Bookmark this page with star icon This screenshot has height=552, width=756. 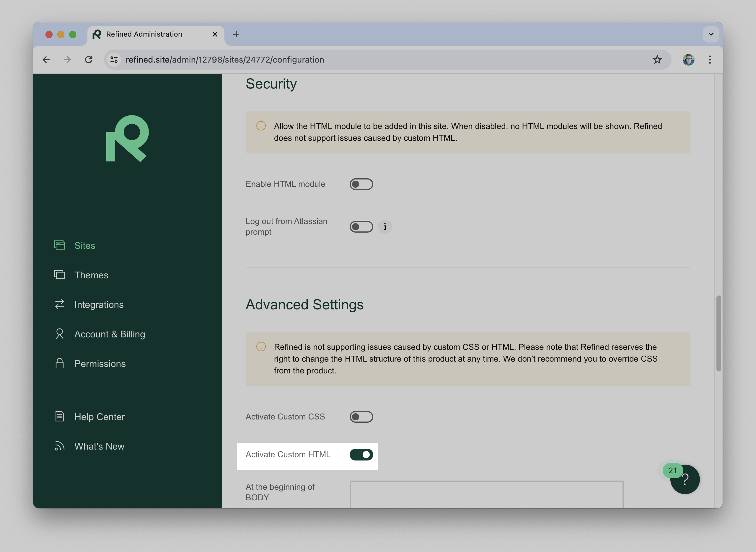pyautogui.click(x=657, y=60)
